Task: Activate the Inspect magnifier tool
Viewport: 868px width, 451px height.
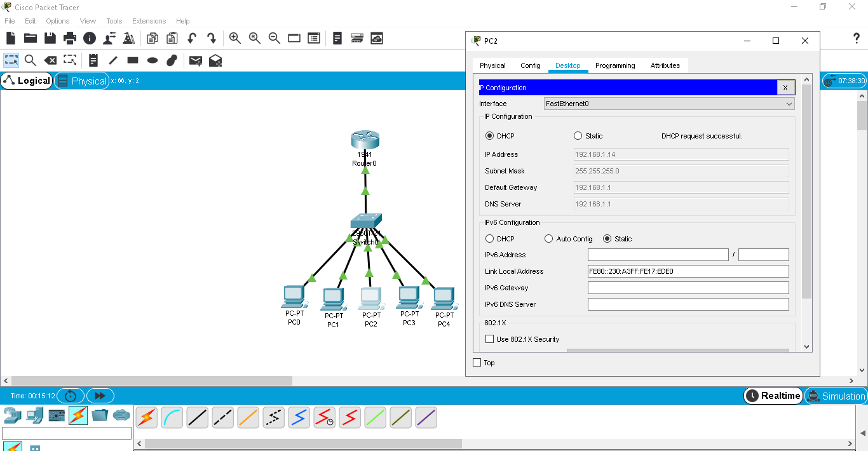Action: tap(31, 60)
